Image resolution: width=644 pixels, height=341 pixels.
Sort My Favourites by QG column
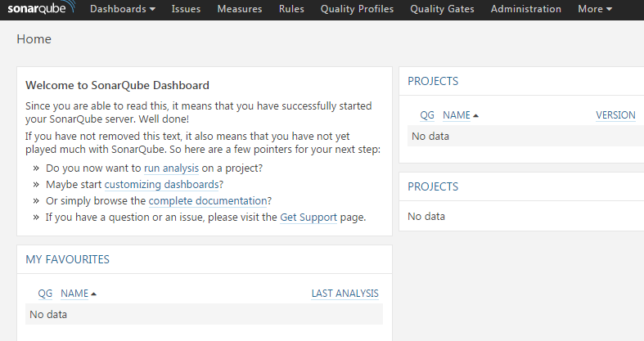[x=45, y=294]
